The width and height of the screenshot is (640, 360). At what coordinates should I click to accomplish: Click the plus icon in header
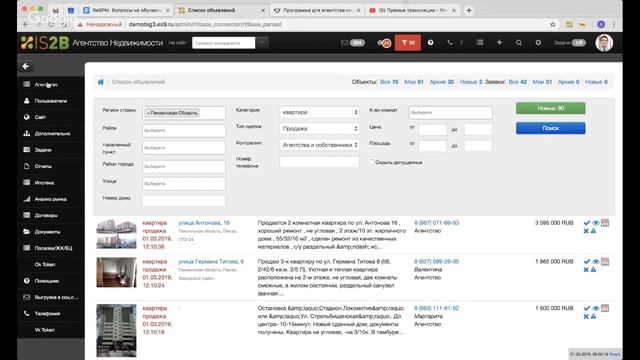pos(499,42)
